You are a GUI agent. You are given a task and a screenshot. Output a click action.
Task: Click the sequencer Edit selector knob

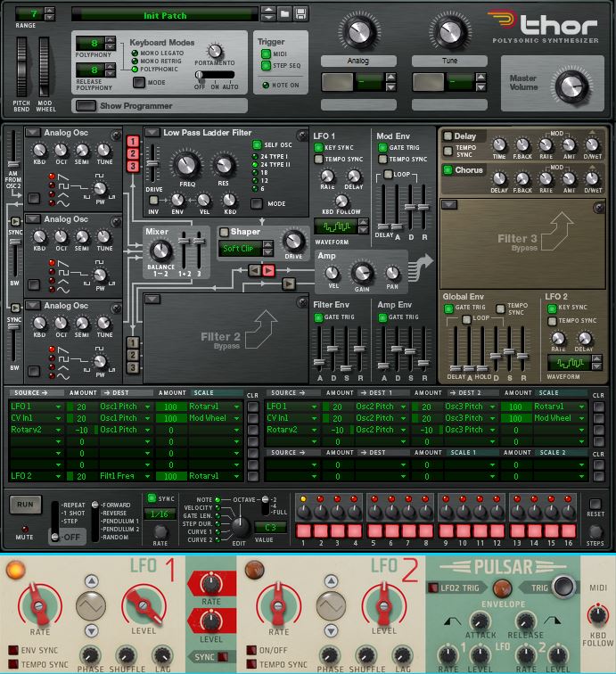(x=240, y=526)
